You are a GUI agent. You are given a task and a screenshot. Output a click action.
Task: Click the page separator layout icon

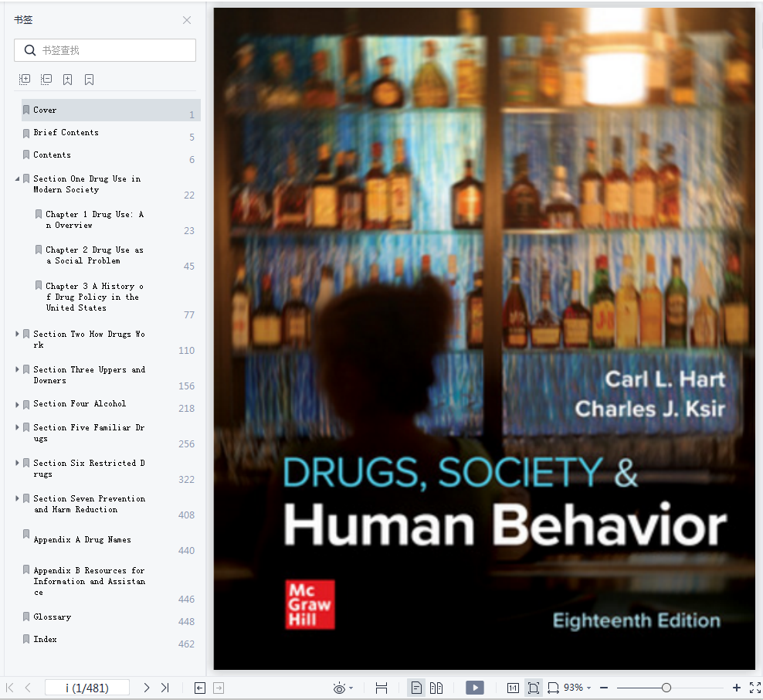[381, 688]
